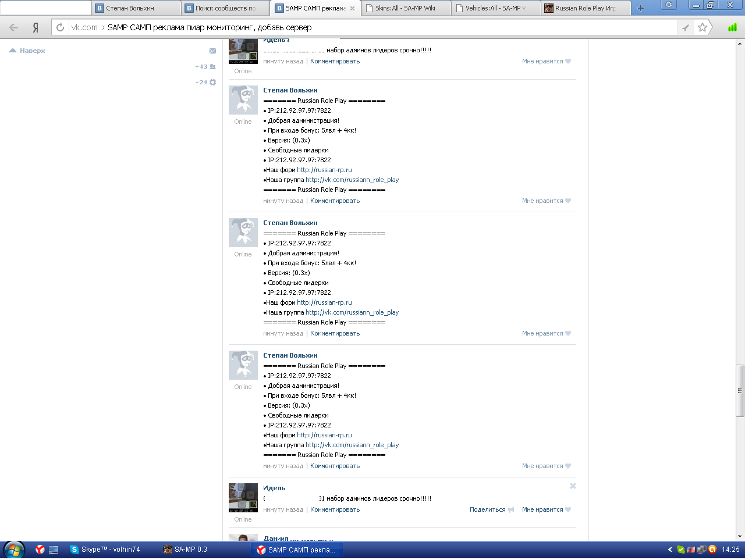Click the scrollbar up arrow

pyautogui.click(x=740, y=43)
